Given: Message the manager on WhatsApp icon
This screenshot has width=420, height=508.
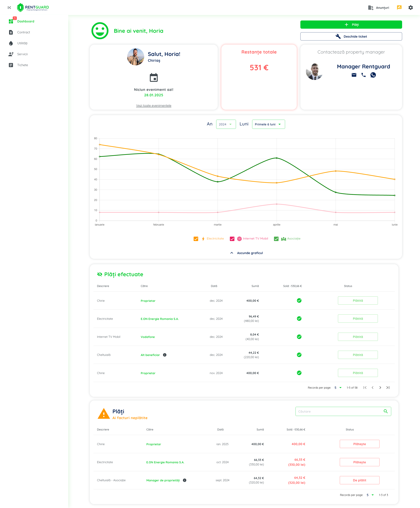Looking at the screenshot, I should click(373, 75).
